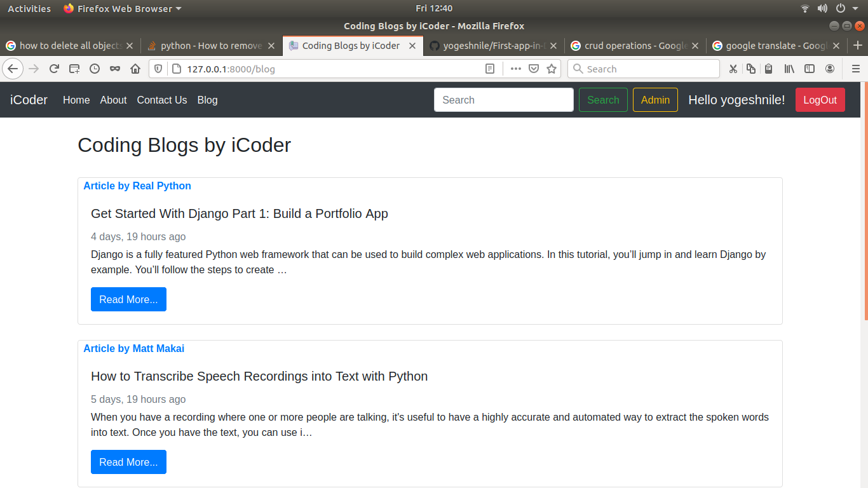Switch to 'crud operations - Google' tab
Image resolution: width=868 pixels, height=488 pixels.
tap(635, 46)
